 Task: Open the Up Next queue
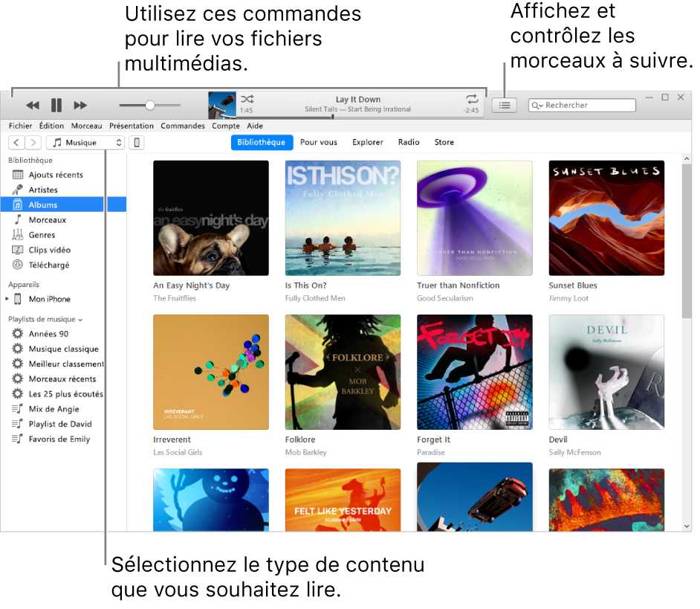pyautogui.click(x=505, y=105)
